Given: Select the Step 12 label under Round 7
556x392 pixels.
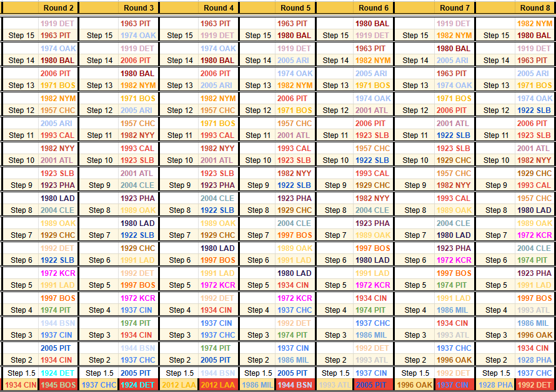Looking at the screenshot, I should 415,110.
